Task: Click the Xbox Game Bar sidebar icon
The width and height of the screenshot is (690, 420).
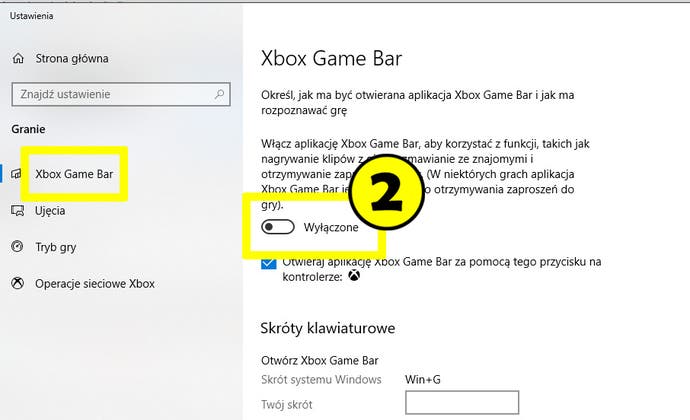Action: pyautogui.click(x=16, y=174)
